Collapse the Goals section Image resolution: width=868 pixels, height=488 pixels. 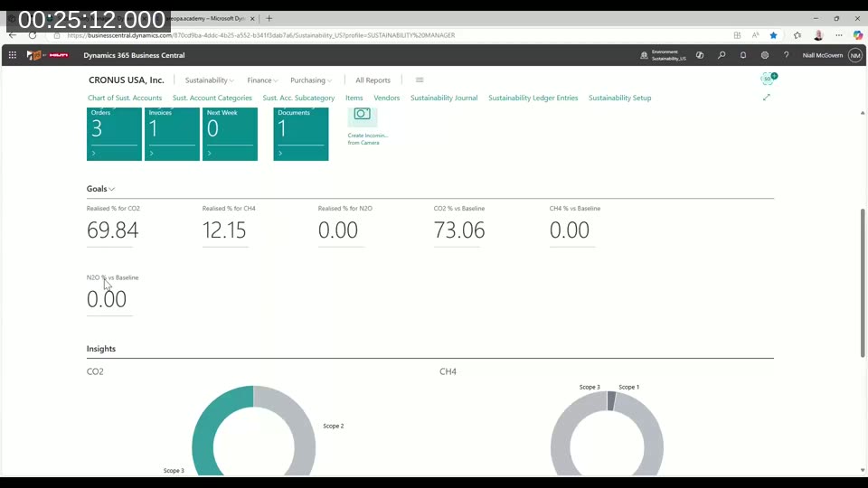pyautogui.click(x=100, y=189)
